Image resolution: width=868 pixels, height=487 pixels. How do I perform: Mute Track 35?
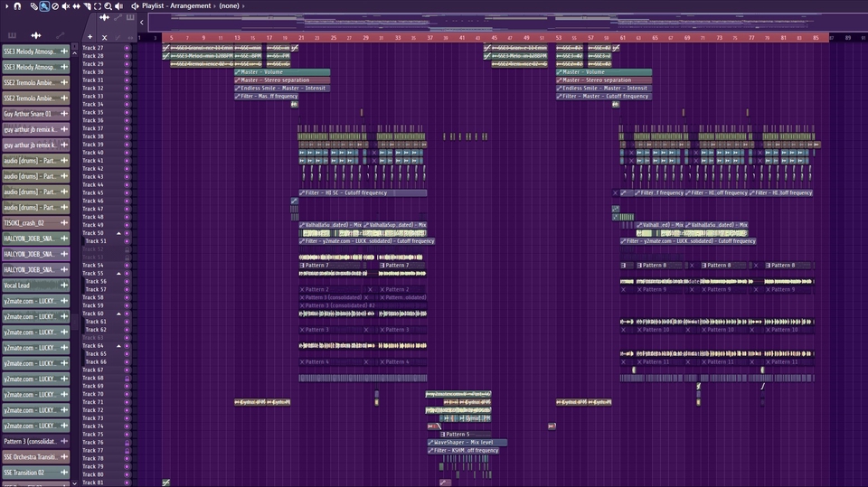[127, 112]
